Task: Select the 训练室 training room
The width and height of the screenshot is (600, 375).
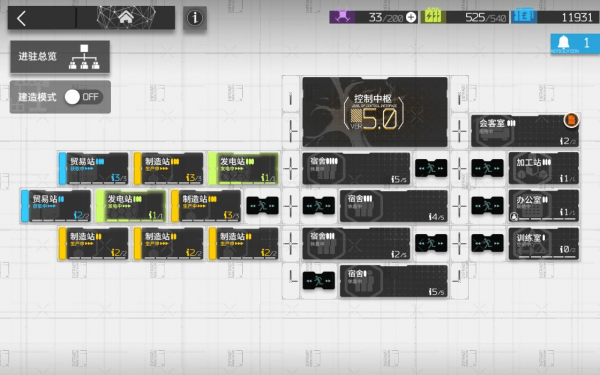Action: pos(543,243)
